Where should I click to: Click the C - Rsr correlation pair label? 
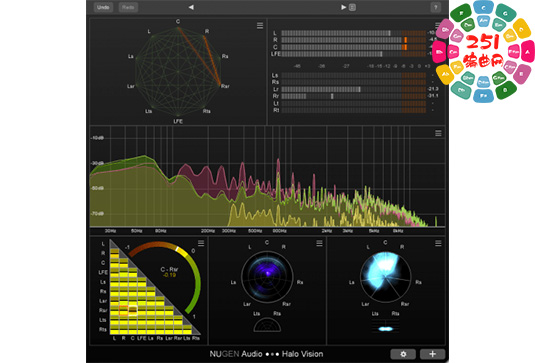(x=169, y=270)
